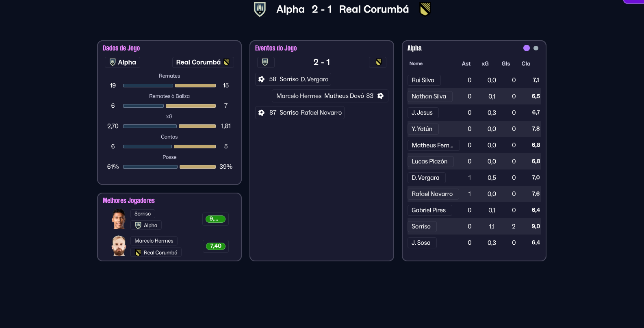
Task: Open Rui Silva's player entry
Action: 423,80
